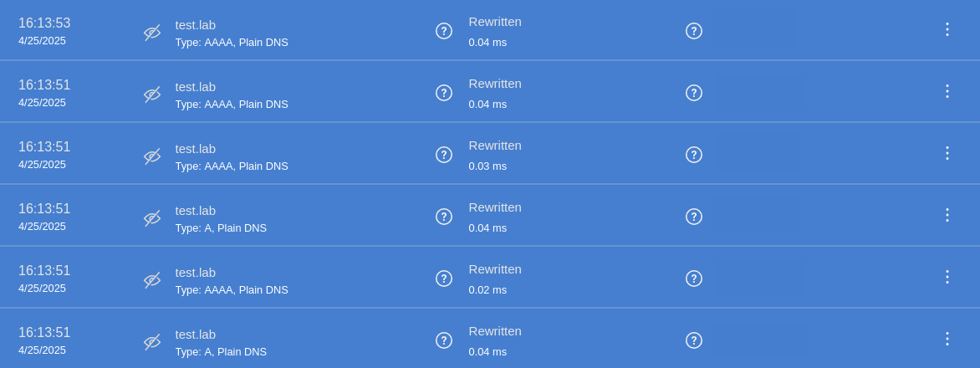Toggle crossed-eye icon in 0.02 ms row
This screenshot has width=980, height=368.
click(x=152, y=280)
